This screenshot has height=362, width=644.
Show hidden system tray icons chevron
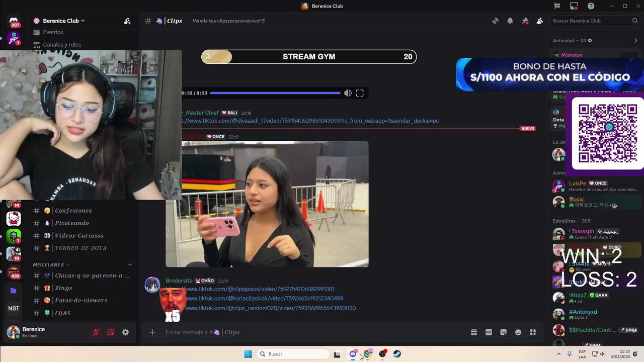(558, 354)
